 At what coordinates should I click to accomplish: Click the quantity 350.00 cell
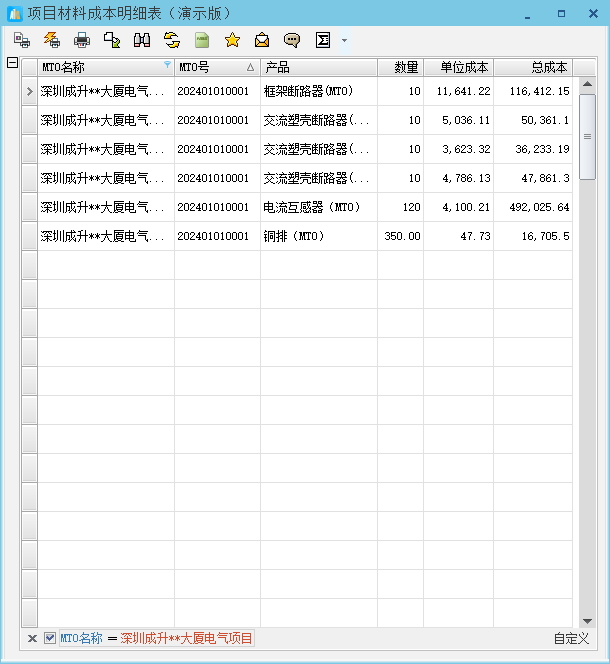(x=401, y=236)
